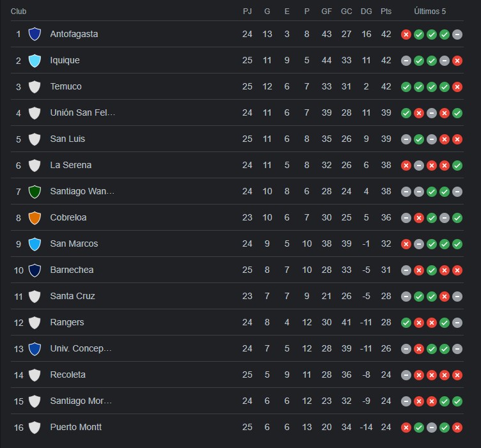Click the Últimos 5 column header

430,12
